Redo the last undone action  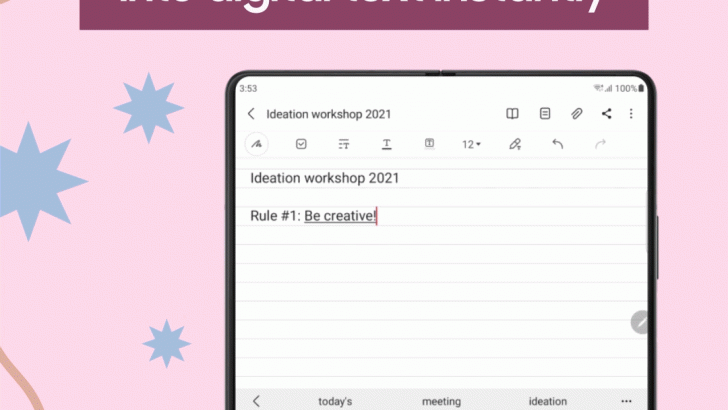click(x=600, y=144)
